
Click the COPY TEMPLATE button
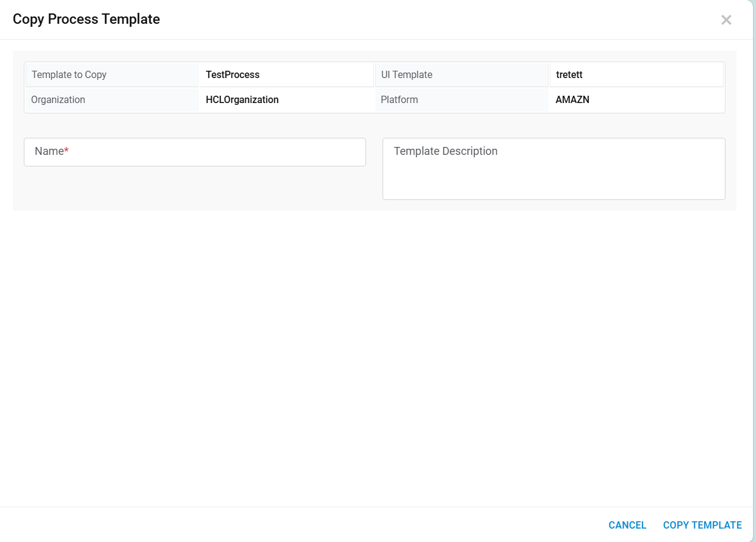click(702, 525)
